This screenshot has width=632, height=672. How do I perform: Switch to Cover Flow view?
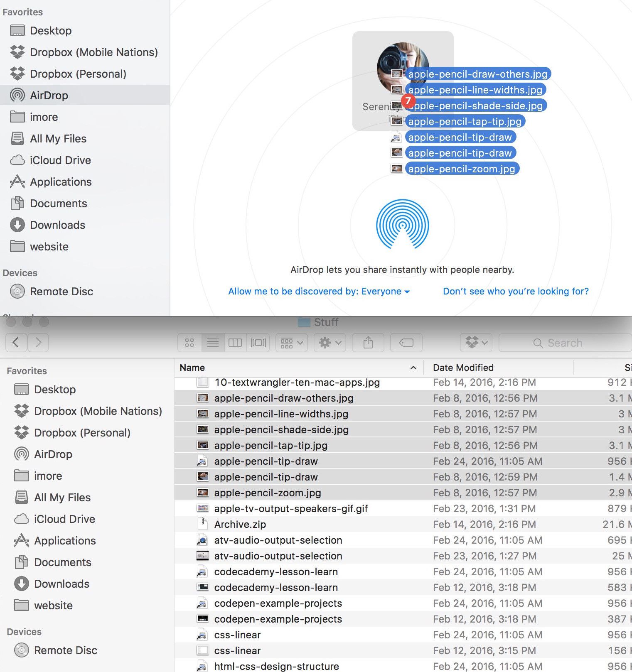(258, 343)
